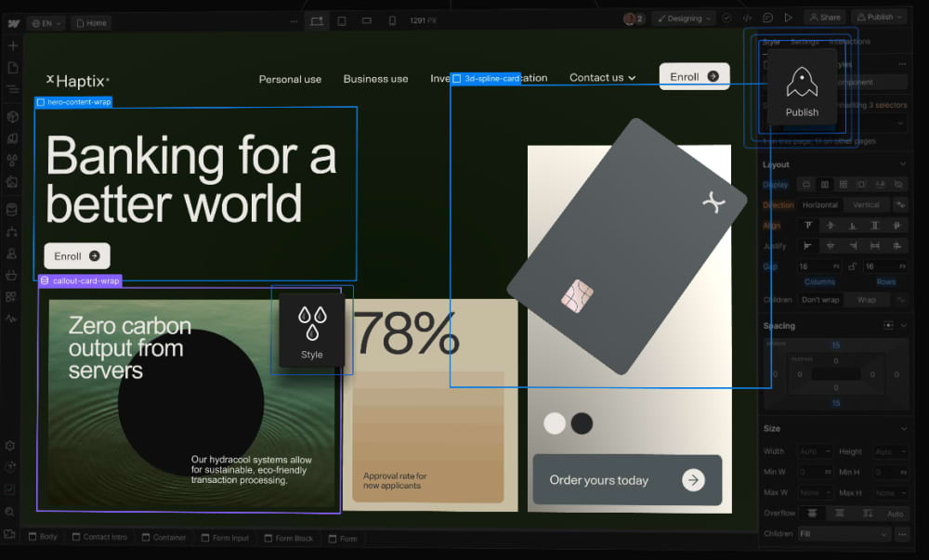Set justify to start icon
This screenshot has height=560, width=929.
(x=807, y=246)
